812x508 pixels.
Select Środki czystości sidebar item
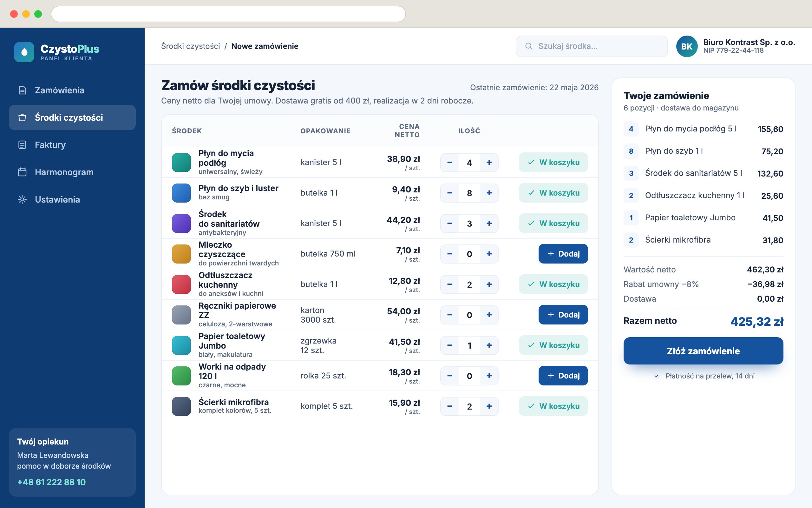tap(72, 117)
